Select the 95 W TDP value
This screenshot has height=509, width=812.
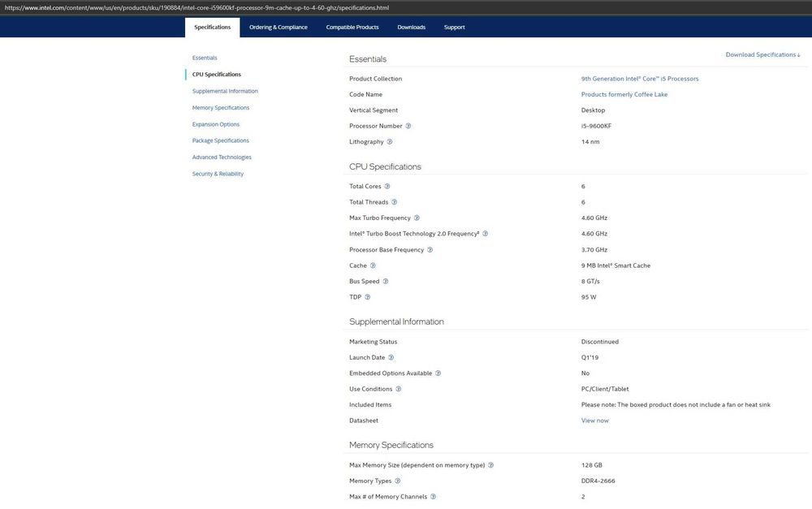[x=588, y=297]
